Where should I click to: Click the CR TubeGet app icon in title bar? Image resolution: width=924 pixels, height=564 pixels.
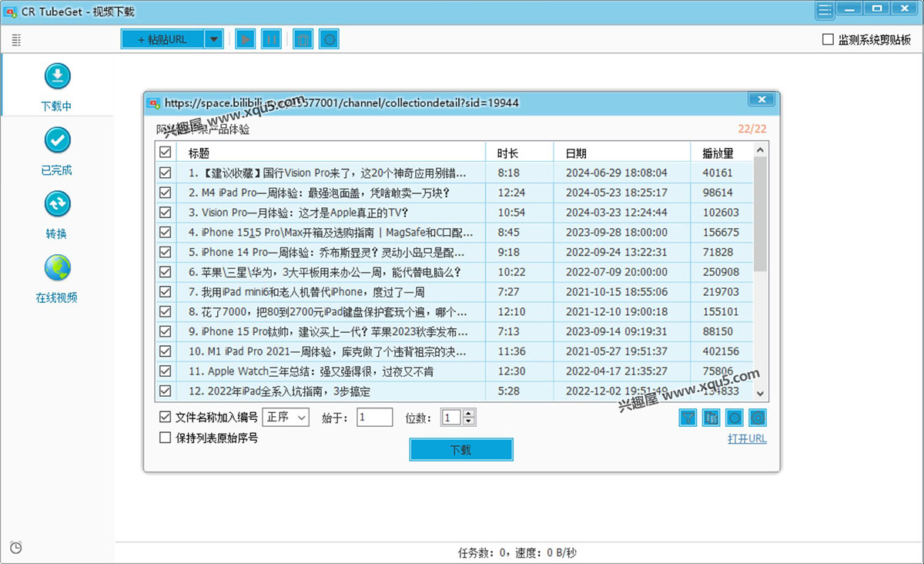coord(11,12)
